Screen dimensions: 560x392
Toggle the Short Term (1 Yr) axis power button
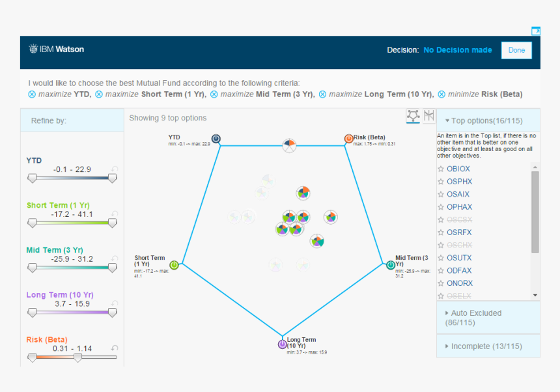point(174,265)
